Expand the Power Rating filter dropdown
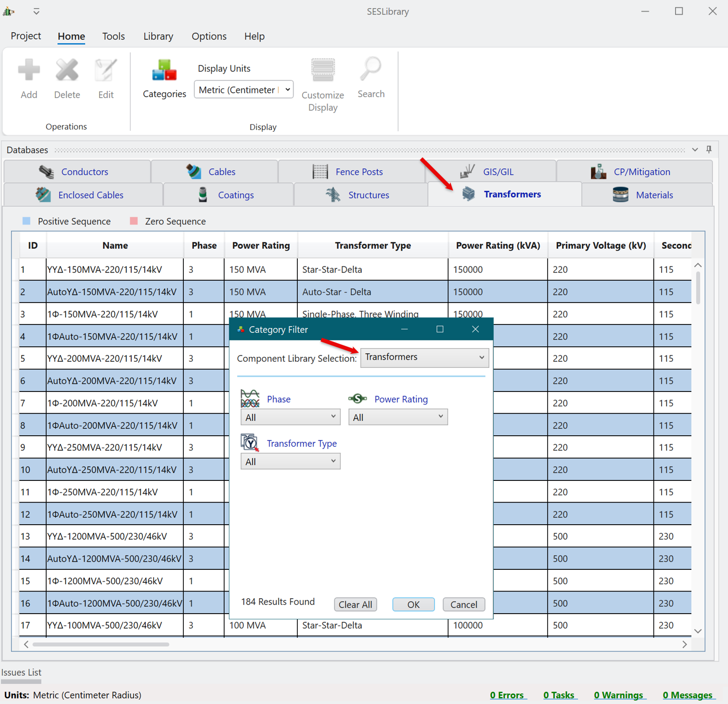Screen dimensions: 728x704 tap(398, 417)
